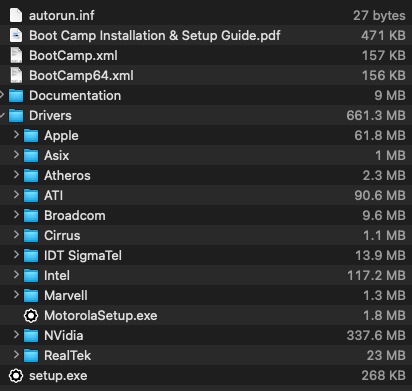Collapse the Drivers folder disclosure arrow
The height and width of the screenshot is (391, 412).
pos(2,115)
